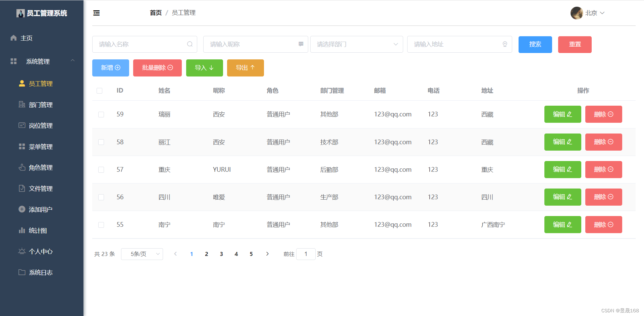Go to previous page with left arrow
Screen dimensions: 644x316
175,254
